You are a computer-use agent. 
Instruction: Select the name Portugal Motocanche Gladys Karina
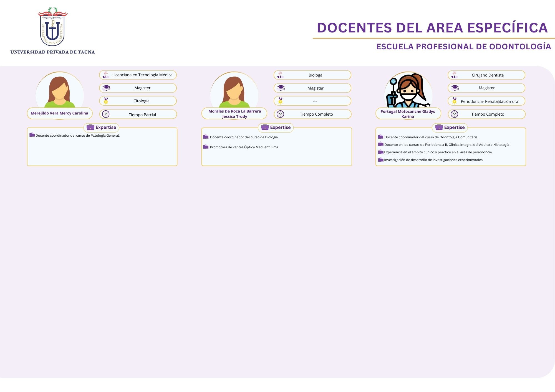(408, 114)
